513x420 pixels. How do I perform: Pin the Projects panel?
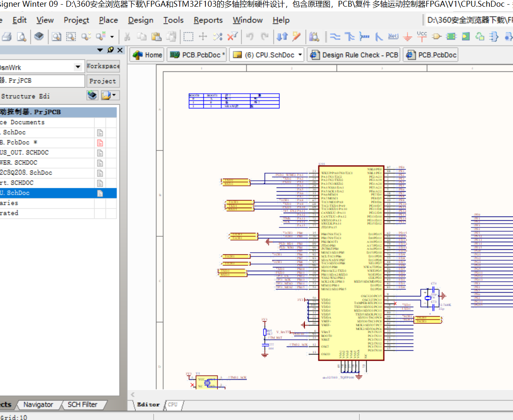[110, 50]
